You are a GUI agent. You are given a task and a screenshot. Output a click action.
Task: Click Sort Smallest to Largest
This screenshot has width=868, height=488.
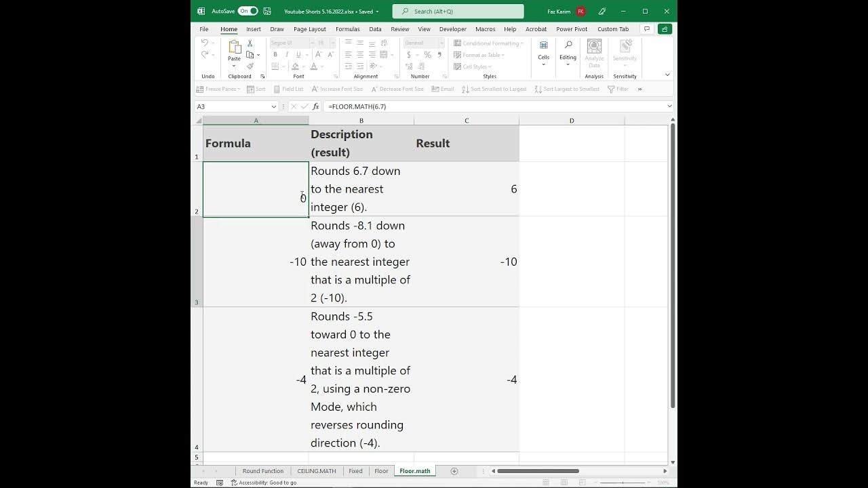click(494, 89)
